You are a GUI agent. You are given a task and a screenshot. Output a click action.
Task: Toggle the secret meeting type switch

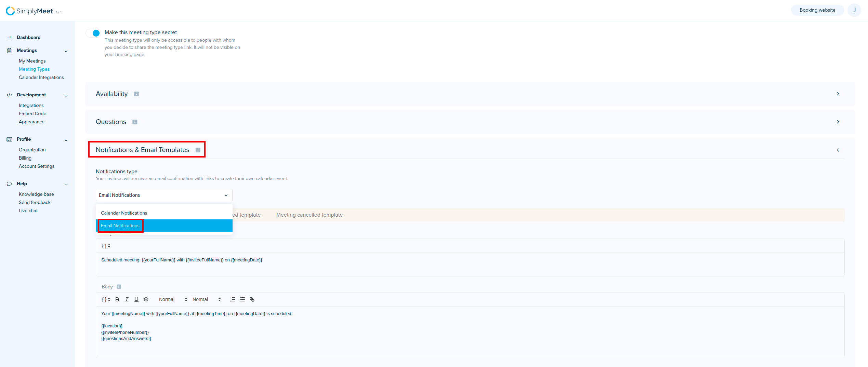[x=93, y=33]
